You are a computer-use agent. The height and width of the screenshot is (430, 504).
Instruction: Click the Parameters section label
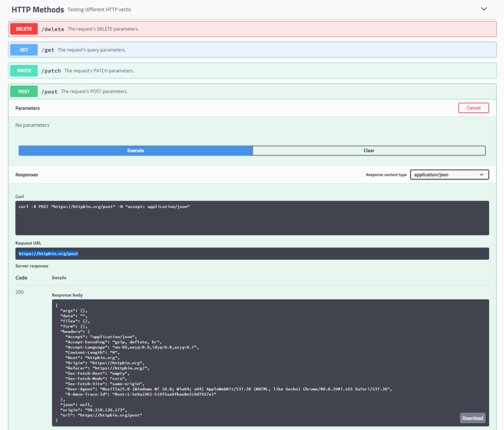[28, 108]
